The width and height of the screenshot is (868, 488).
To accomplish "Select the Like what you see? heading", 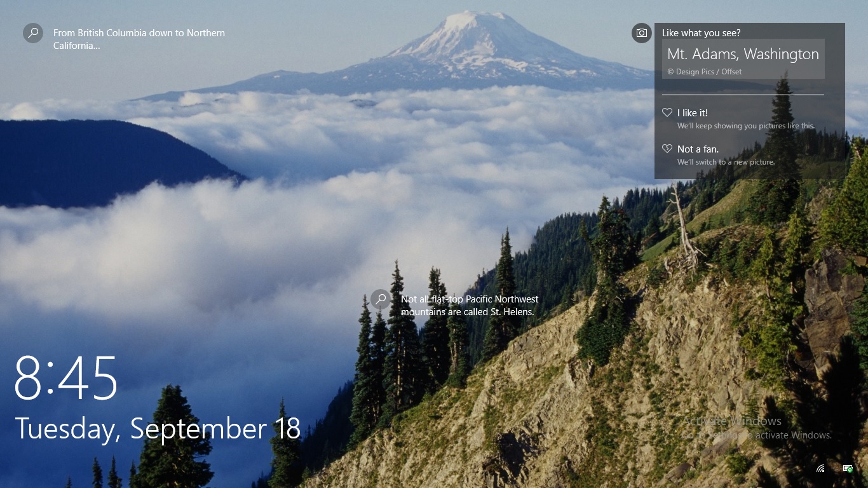I will pos(702,33).
